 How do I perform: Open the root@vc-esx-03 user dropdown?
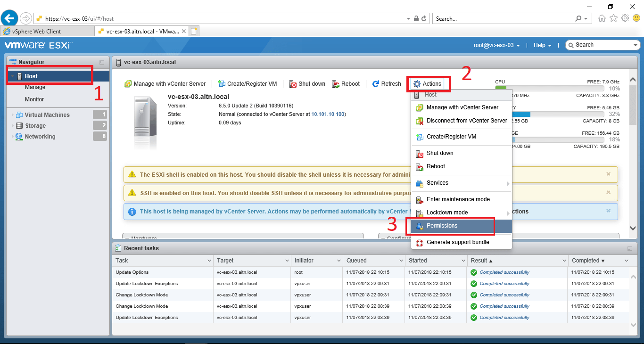pyautogui.click(x=496, y=45)
